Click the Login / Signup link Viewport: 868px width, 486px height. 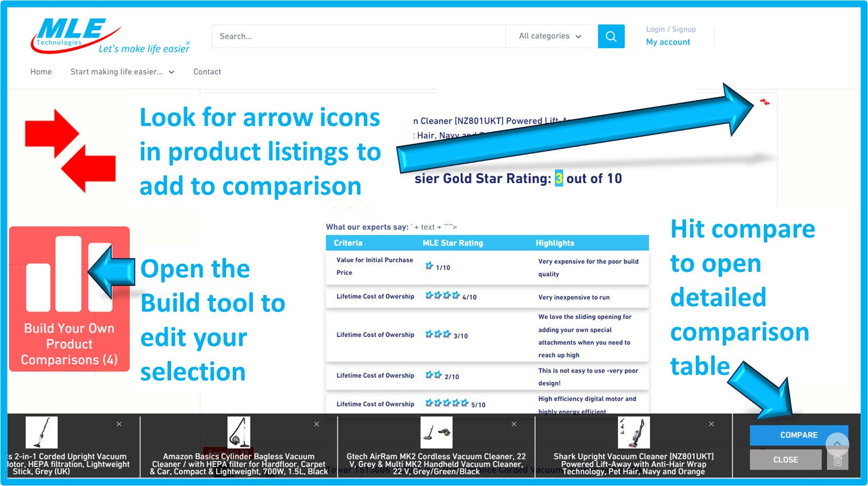(671, 29)
